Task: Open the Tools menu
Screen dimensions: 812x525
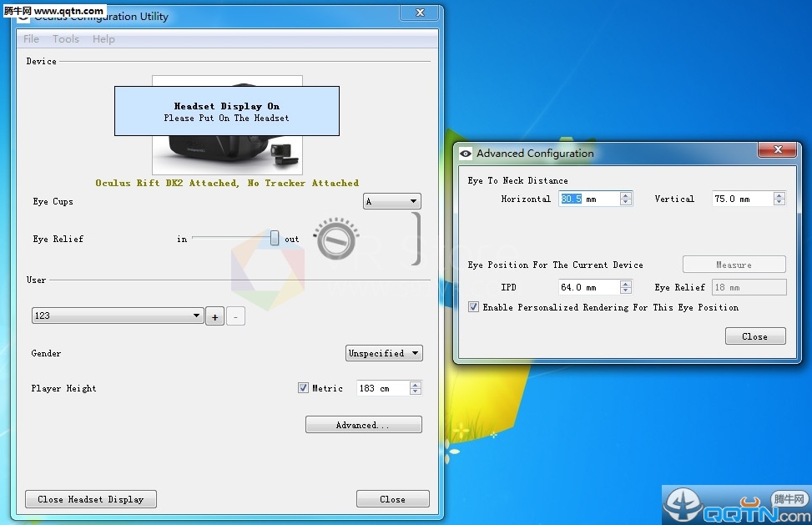Action: 66,39
